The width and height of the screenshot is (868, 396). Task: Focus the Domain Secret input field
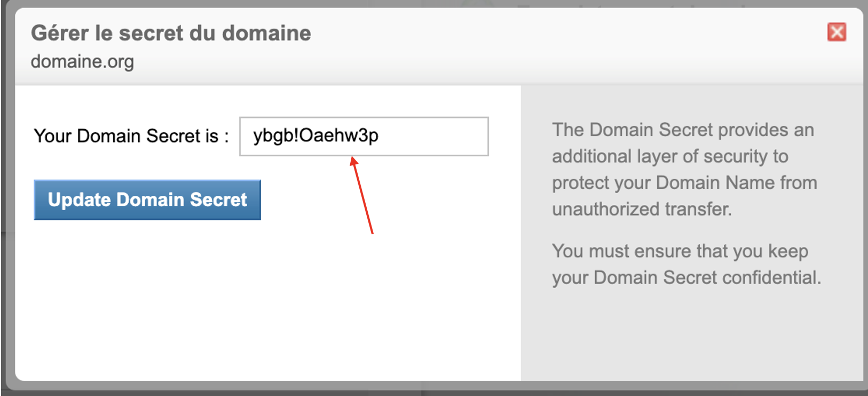(x=364, y=136)
